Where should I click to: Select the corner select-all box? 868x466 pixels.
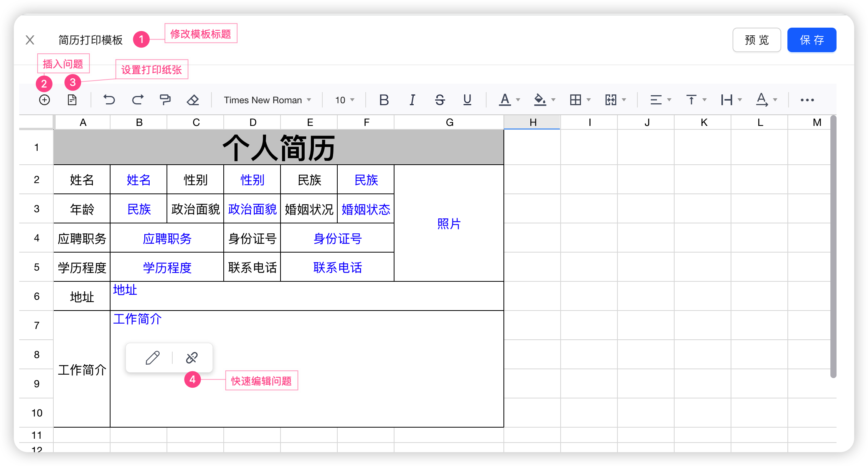[36, 122]
